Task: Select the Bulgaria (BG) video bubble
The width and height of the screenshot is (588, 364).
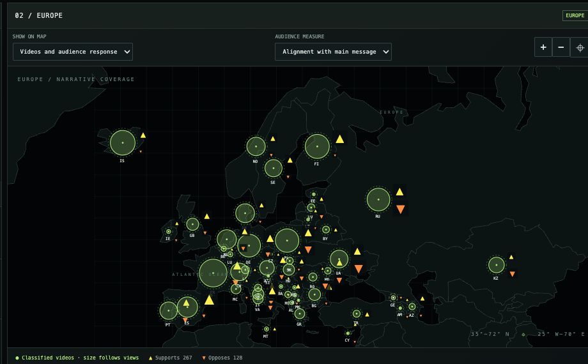Action: click(x=314, y=294)
